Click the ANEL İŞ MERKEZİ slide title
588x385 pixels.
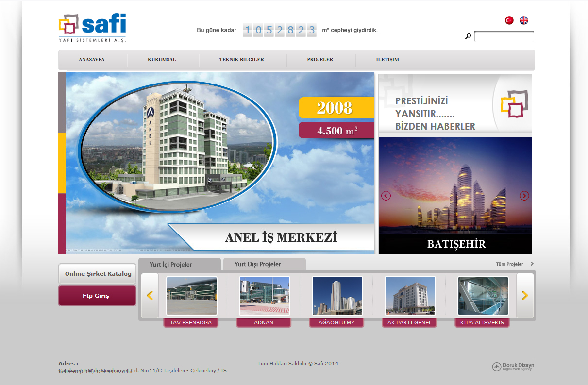[281, 238]
